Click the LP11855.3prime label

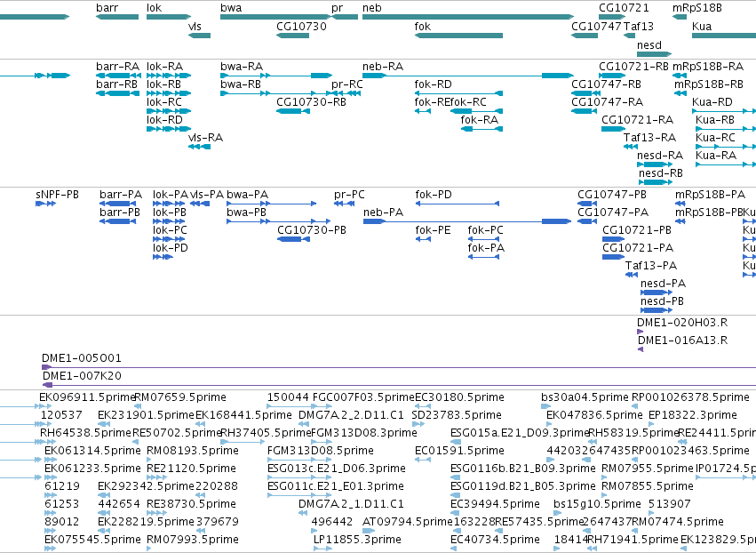click(x=357, y=539)
